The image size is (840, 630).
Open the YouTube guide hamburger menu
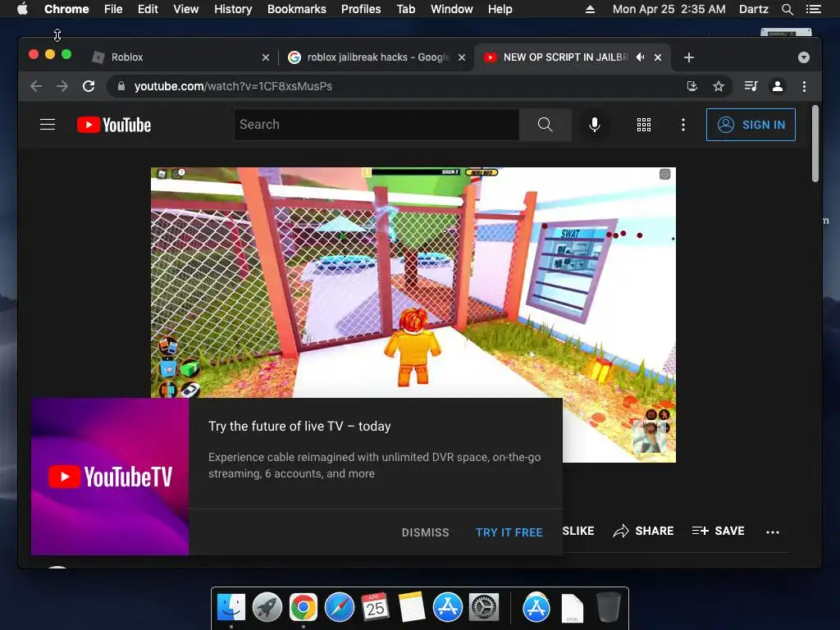48,125
